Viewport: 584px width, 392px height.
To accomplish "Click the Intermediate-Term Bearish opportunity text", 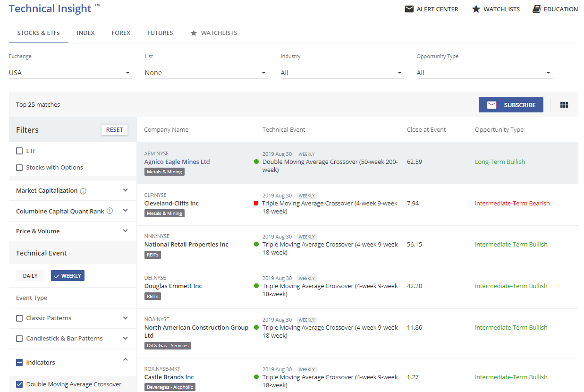I will 512,203.
